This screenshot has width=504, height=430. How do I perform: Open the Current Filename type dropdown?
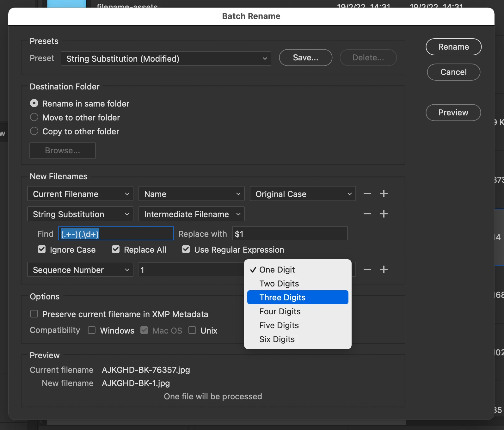tap(80, 194)
